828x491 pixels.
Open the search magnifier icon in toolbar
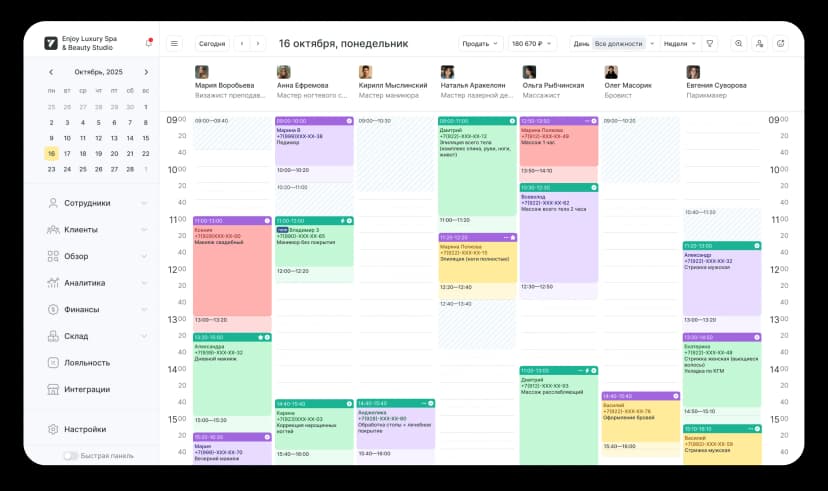coord(738,44)
